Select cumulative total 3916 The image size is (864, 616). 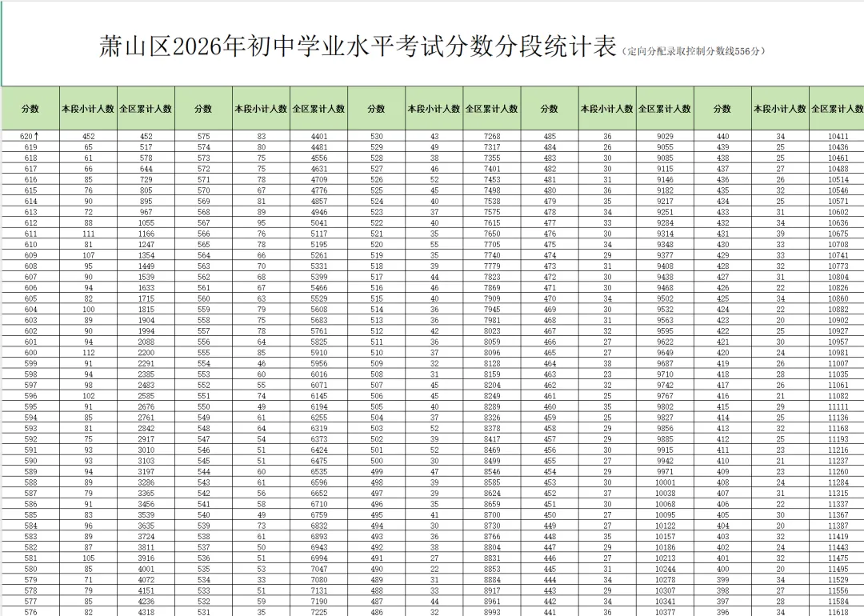(146, 558)
